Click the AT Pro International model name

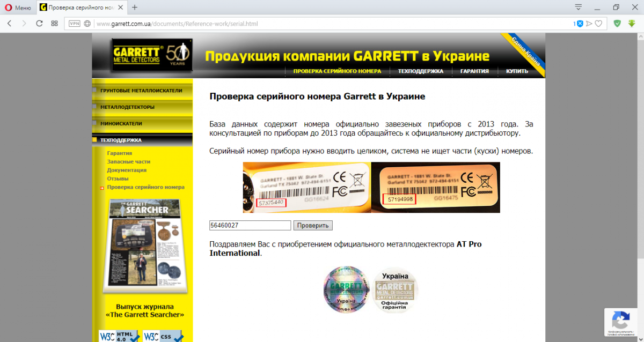coord(346,248)
